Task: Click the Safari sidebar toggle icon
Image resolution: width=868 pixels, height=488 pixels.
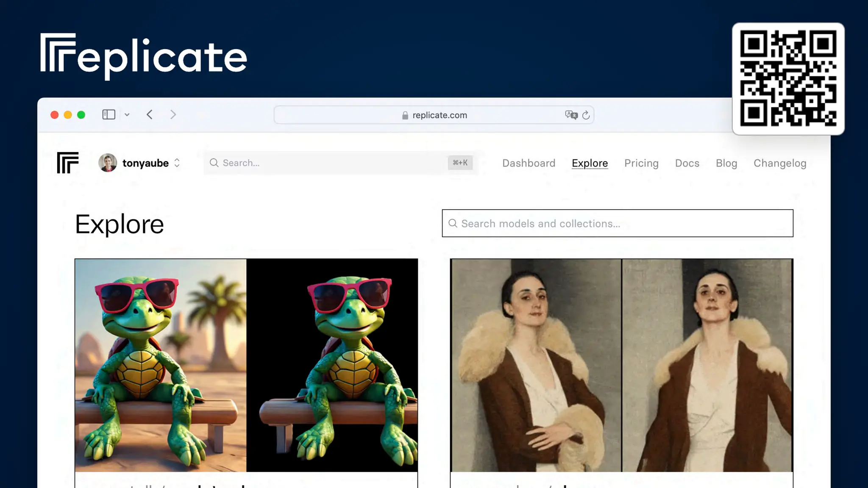Action: (108, 114)
